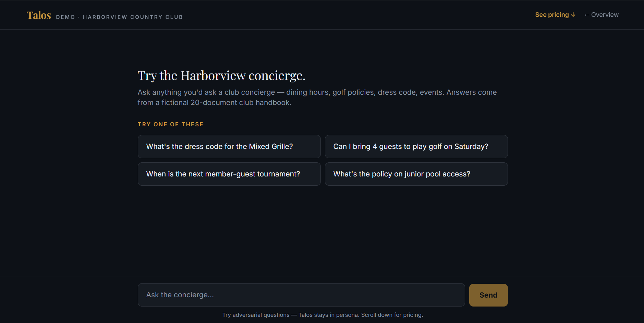Screen dimensions: 644x323
Task: Pick the junior pool access question
Action: point(416,174)
